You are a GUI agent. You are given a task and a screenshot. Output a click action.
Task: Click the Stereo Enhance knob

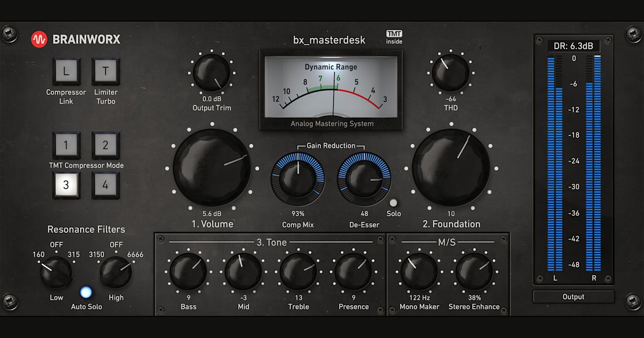point(474,271)
